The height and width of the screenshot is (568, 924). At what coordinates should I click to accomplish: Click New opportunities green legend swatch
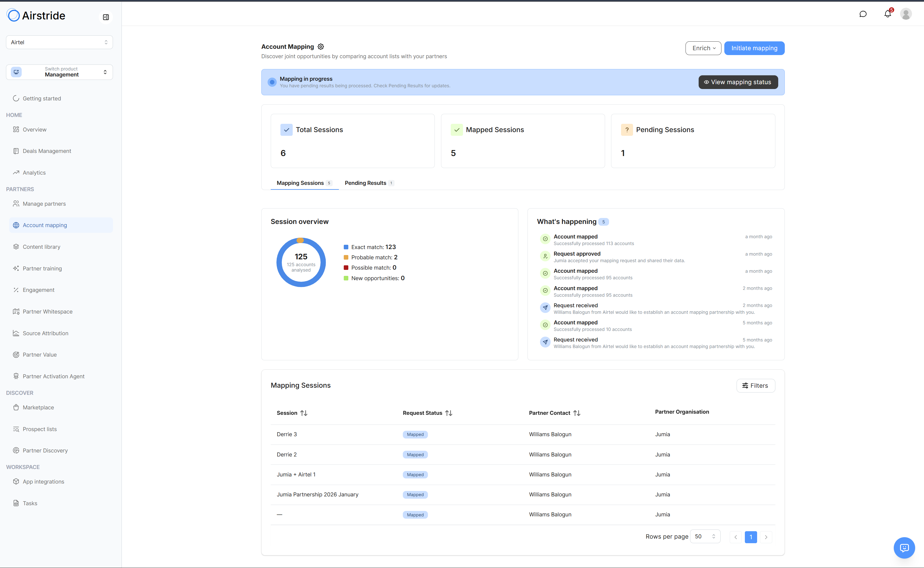point(346,278)
